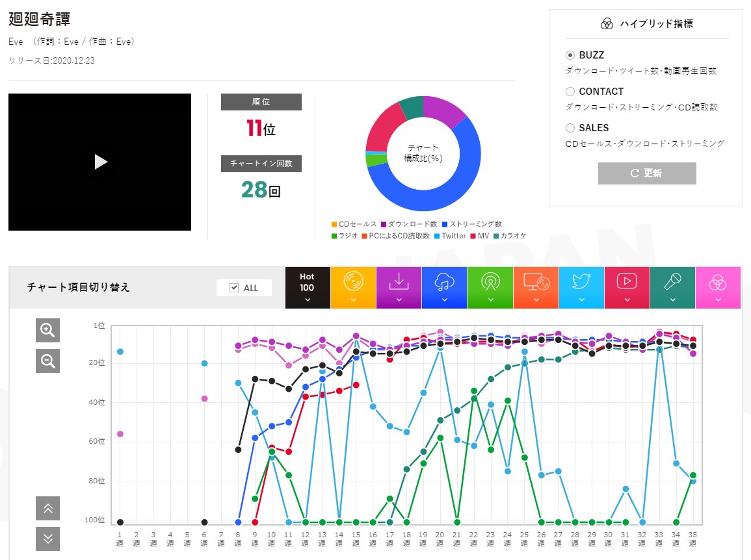
Task: Click the song title 廻廻奇譚
Action: [40, 19]
